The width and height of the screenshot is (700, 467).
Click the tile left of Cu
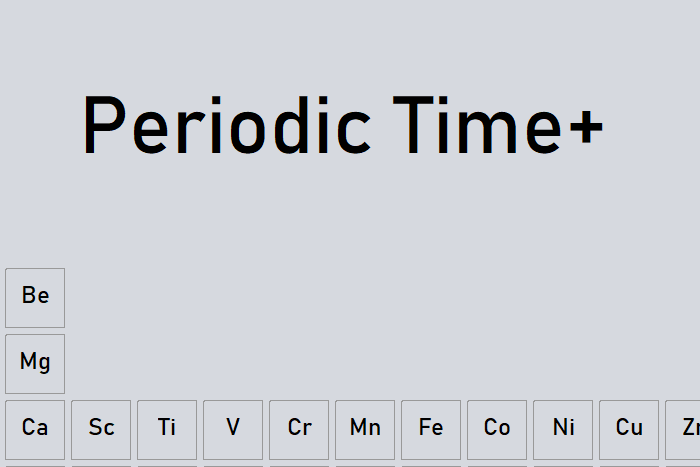[563, 429]
